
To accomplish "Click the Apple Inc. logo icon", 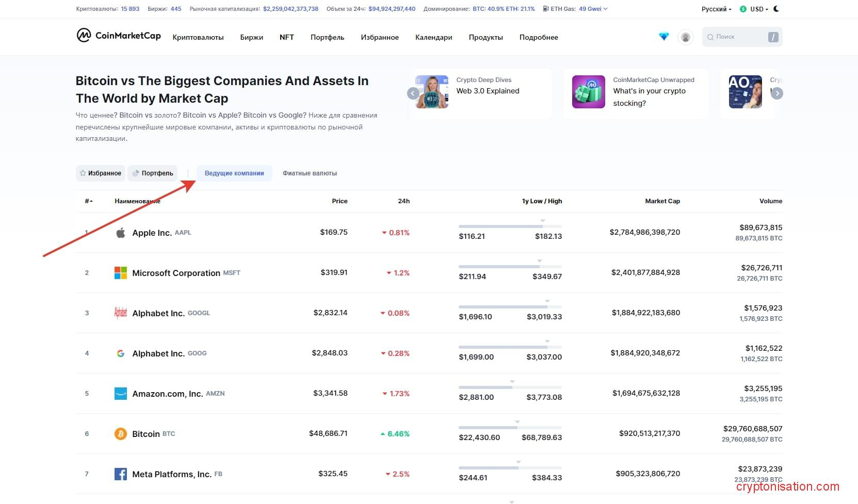I will (x=120, y=233).
